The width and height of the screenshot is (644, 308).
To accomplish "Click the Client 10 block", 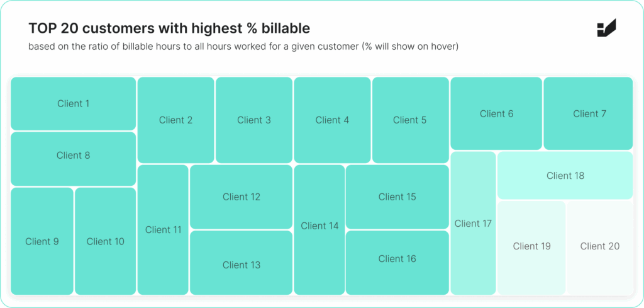I will coord(106,241).
